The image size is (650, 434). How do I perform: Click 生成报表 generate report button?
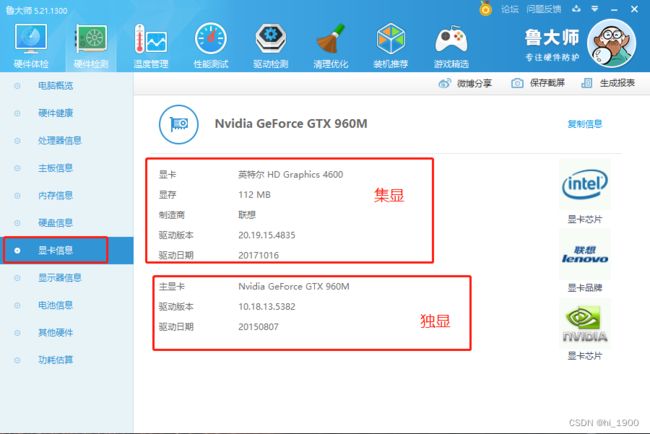click(617, 83)
